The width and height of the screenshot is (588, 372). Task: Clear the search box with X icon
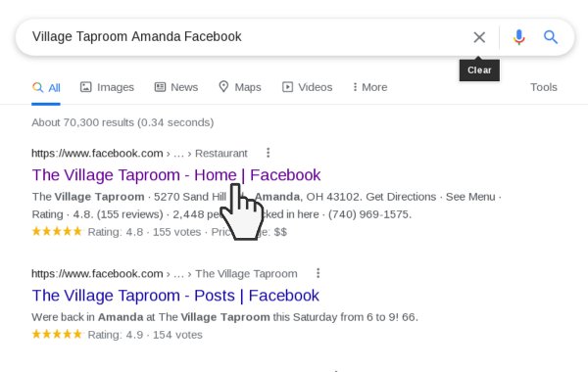pos(479,37)
